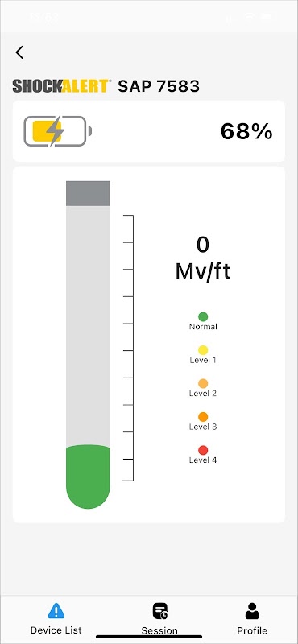Switch to the Session tab

[x=159, y=619]
